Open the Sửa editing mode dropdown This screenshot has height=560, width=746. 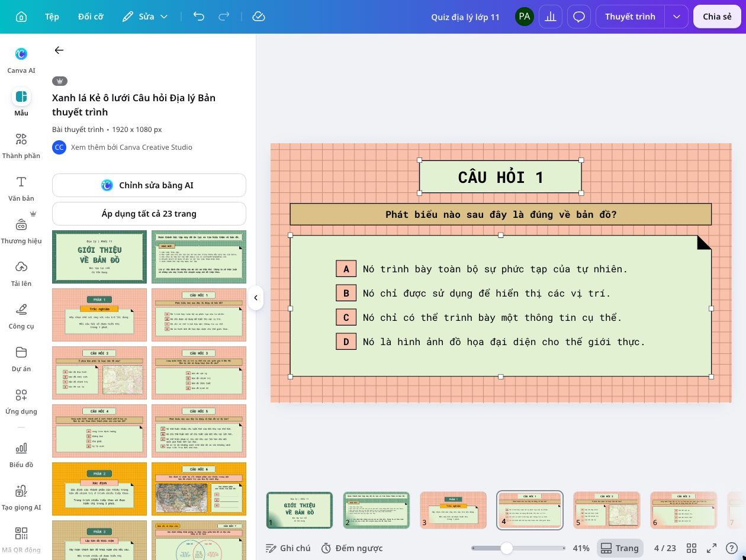[145, 17]
